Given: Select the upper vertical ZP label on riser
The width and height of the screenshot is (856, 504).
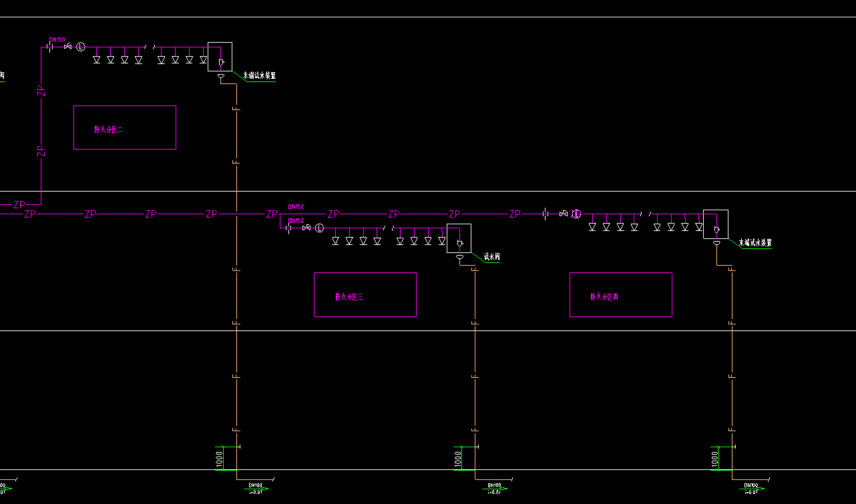Looking at the screenshot, I should [x=41, y=91].
